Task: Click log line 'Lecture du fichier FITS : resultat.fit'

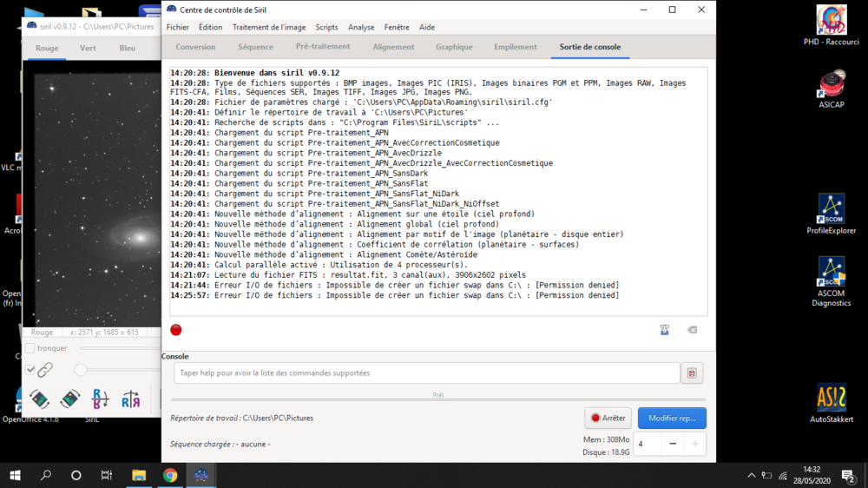Action: coord(348,275)
